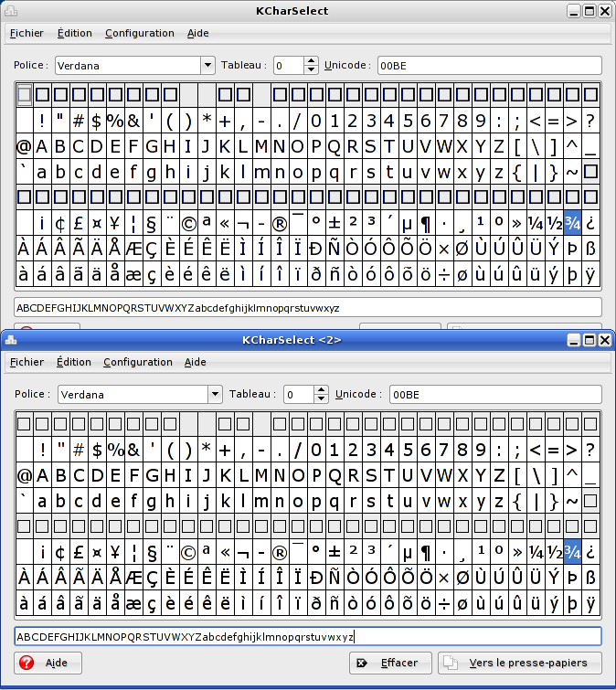Click Tableau number field in KCharSelect <2>
616x690 pixels.
point(300,394)
